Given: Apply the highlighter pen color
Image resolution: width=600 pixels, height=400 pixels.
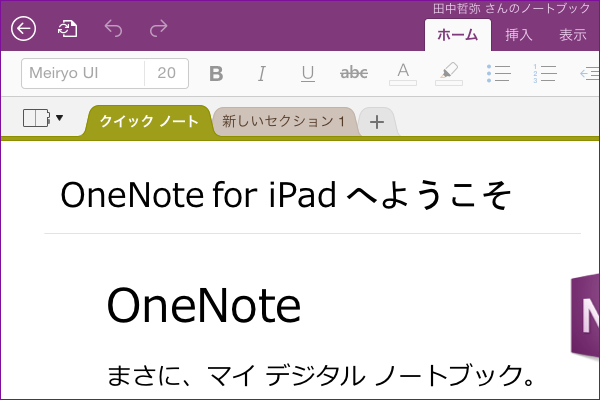Looking at the screenshot, I should 449,74.
